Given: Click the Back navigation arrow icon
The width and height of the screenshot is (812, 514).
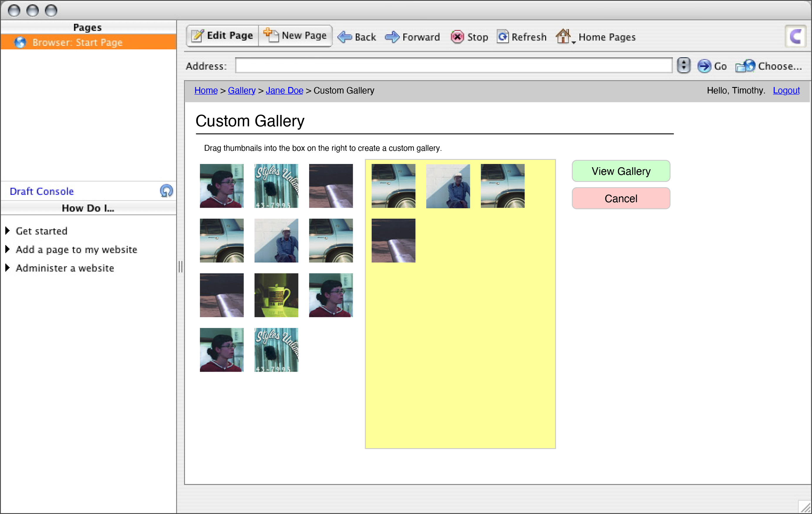Looking at the screenshot, I should pyautogui.click(x=344, y=37).
